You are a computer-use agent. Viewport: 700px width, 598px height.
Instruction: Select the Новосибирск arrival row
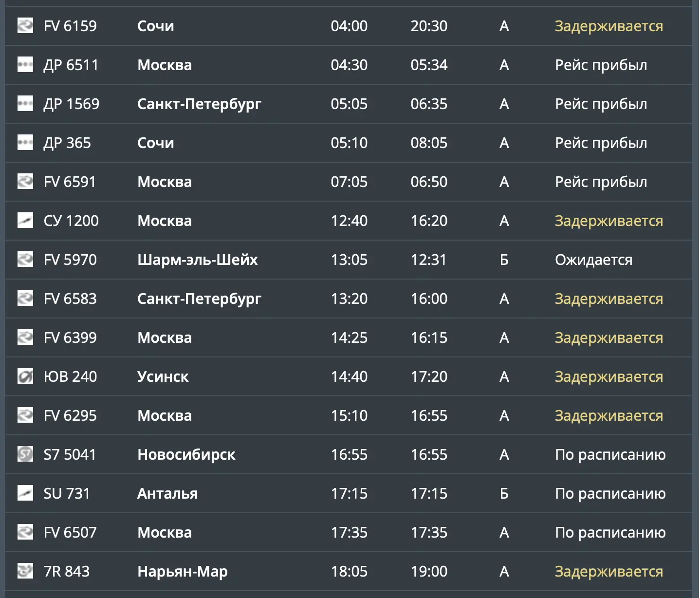(349, 454)
